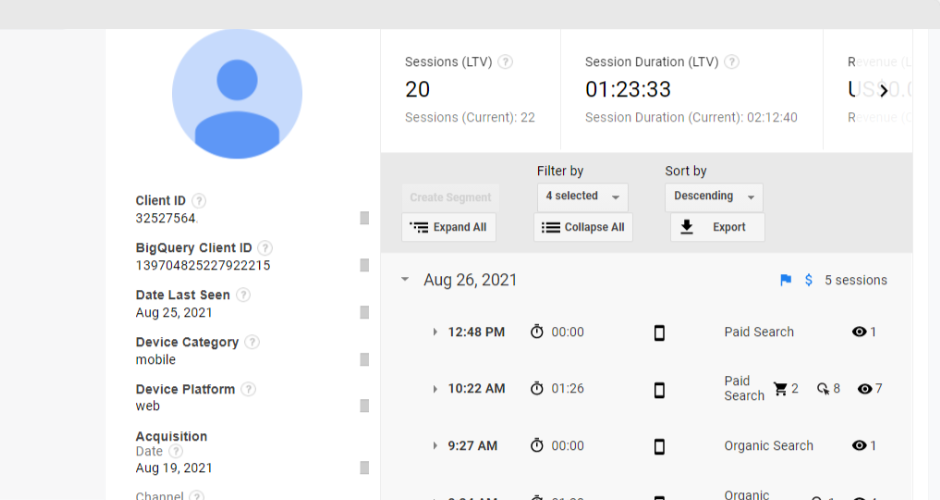
Task: Click eye pageview icon in 9:27 AM session
Action: point(859,446)
